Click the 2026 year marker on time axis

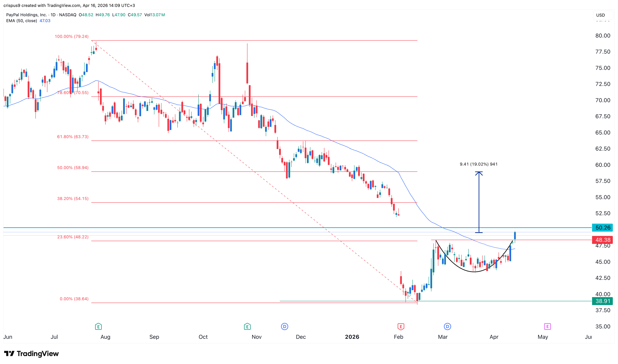click(352, 337)
